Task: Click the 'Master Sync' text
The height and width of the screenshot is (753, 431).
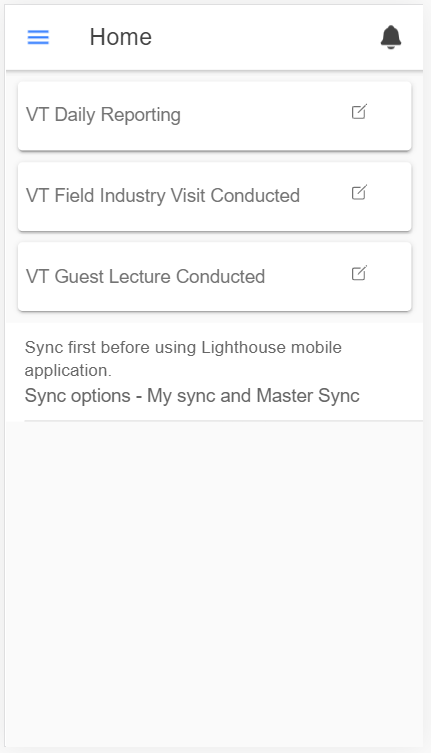Action: (308, 396)
